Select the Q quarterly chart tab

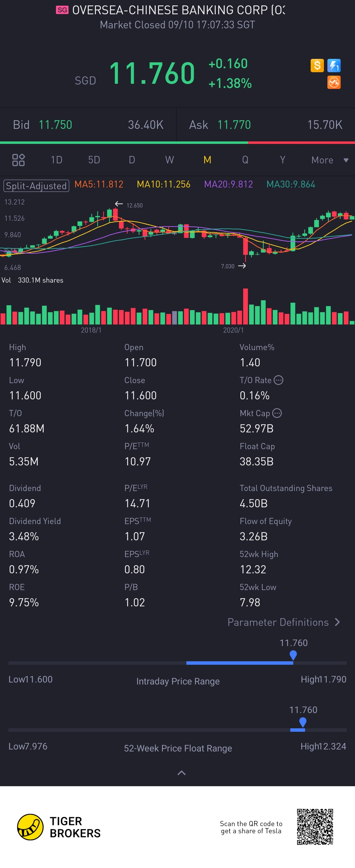[245, 160]
